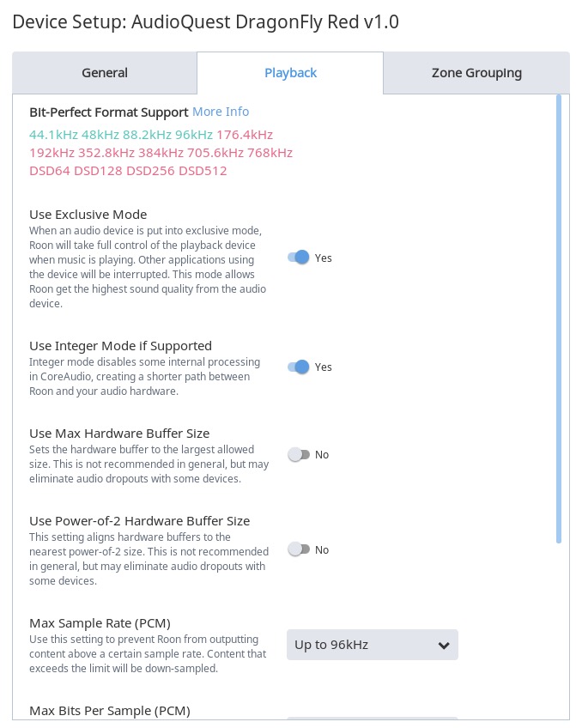The width and height of the screenshot is (576, 728).
Task: Enable Power-of-2 Hardware Buffer Size switch
Action: (x=299, y=549)
